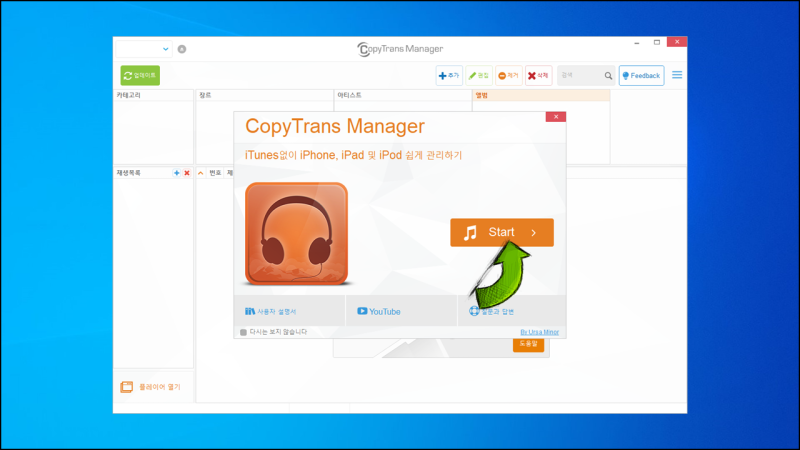Viewport: 800px width, 450px height.
Task: Click the magnifier search icon
Action: tap(608, 76)
